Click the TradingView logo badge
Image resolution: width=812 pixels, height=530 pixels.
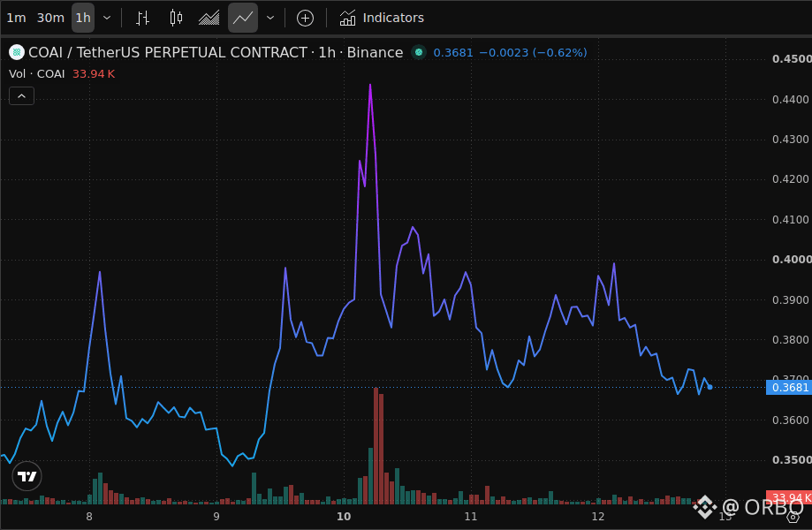click(x=27, y=476)
